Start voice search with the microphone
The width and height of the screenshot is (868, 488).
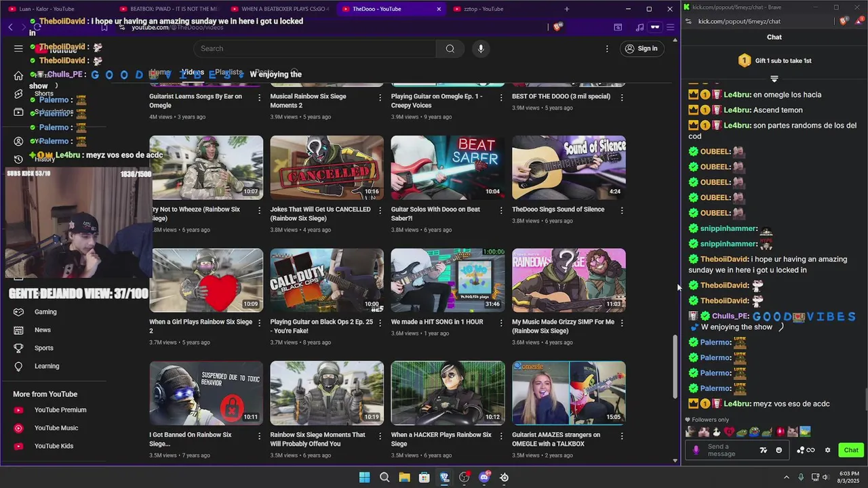point(481,49)
